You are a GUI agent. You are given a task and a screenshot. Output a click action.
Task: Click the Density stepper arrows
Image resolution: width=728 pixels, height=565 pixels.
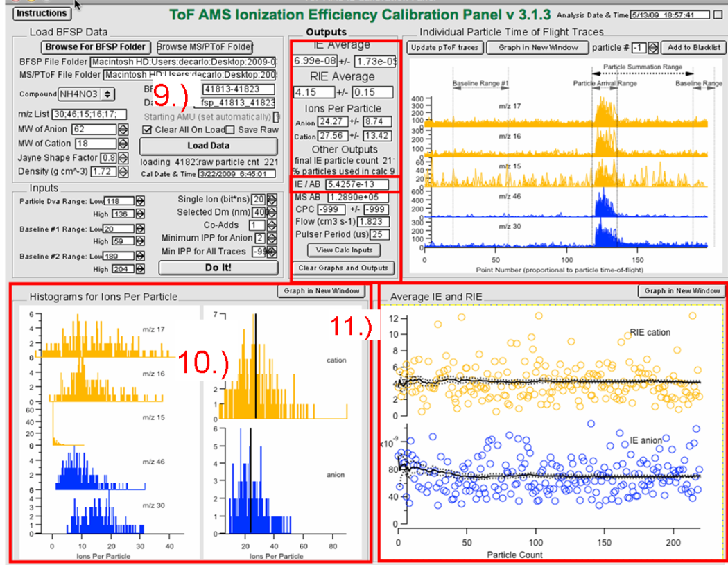[123, 171]
